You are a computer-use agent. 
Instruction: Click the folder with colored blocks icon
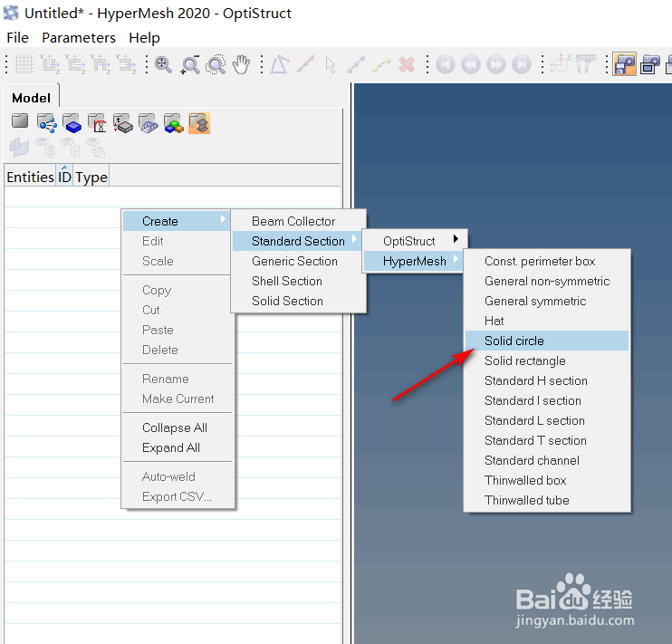click(174, 123)
